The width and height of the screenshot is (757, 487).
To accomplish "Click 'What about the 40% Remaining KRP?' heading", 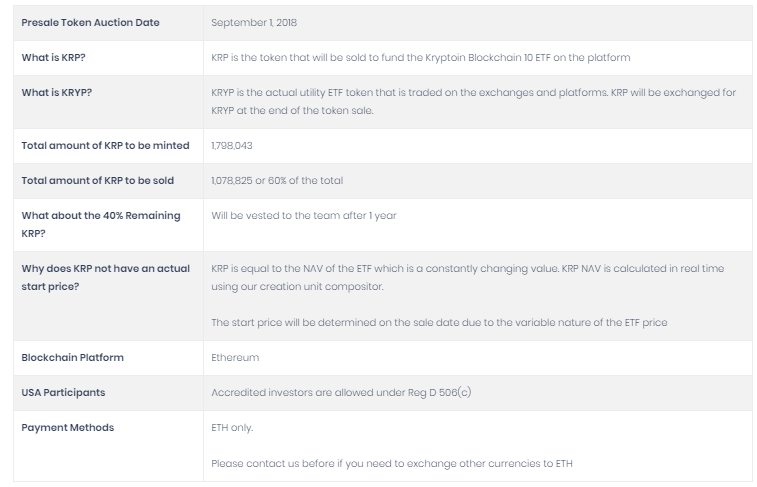I will (x=101, y=224).
